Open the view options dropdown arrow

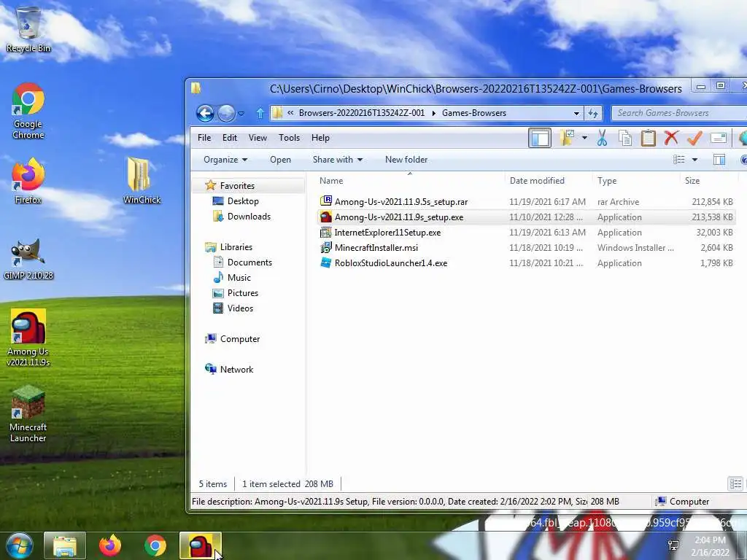point(694,160)
